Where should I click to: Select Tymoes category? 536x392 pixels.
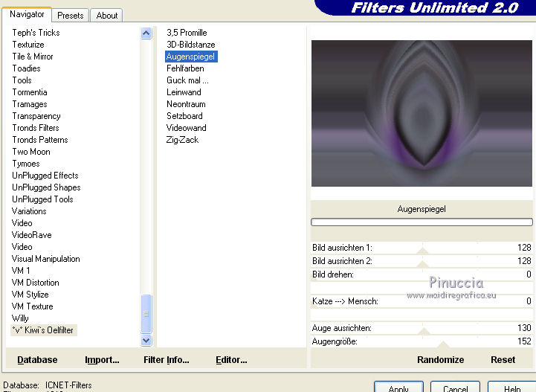point(26,164)
